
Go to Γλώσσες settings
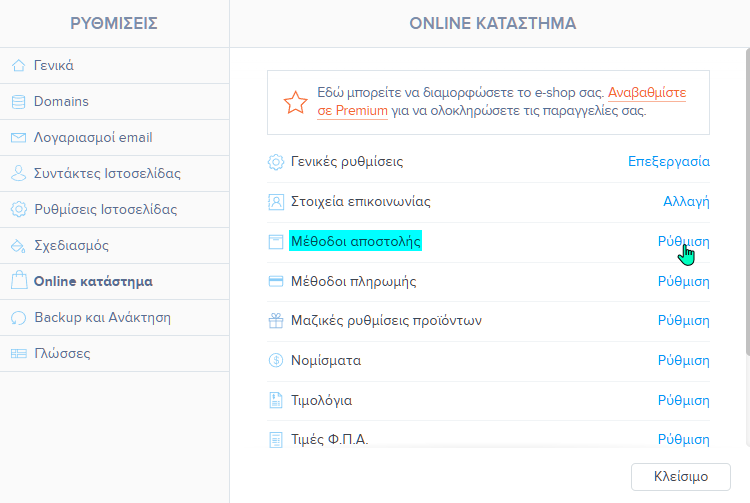pyautogui.click(x=114, y=354)
